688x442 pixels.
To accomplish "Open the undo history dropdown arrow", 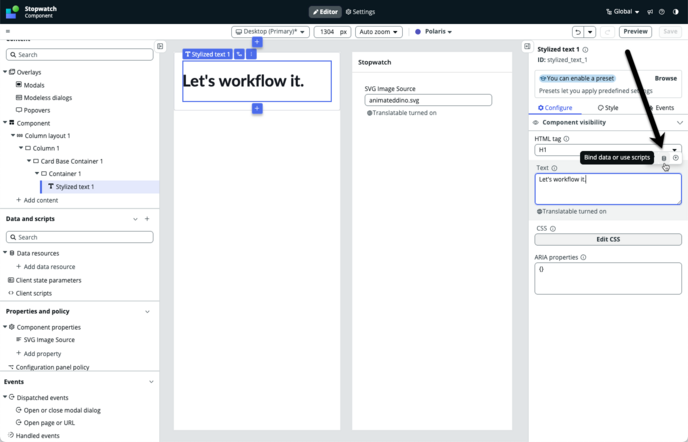I will click(x=590, y=32).
